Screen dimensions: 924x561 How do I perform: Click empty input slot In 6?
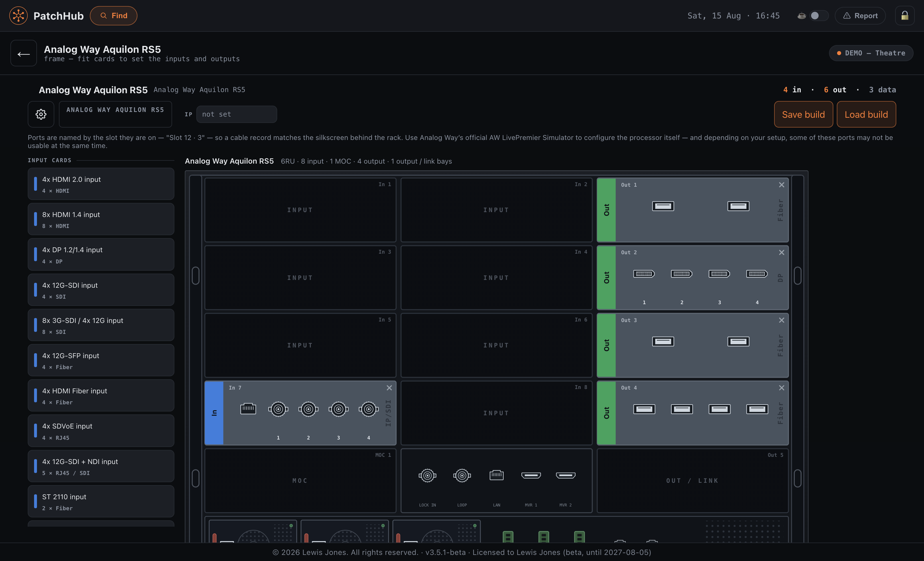[x=496, y=345]
